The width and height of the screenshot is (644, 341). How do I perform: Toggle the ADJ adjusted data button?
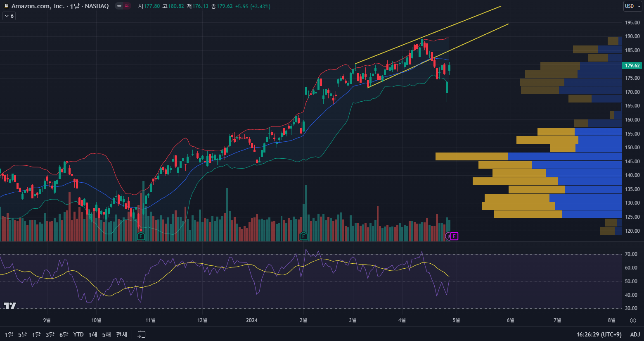coord(635,334)
